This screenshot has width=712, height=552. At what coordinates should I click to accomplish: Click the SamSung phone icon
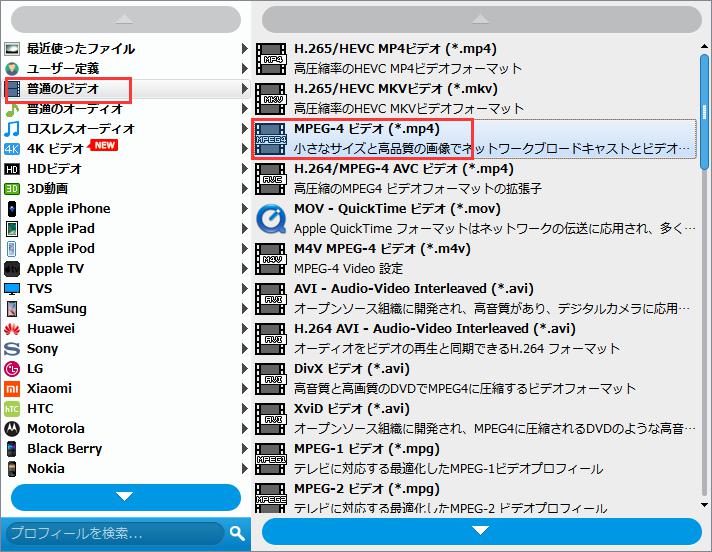(12, 309)
